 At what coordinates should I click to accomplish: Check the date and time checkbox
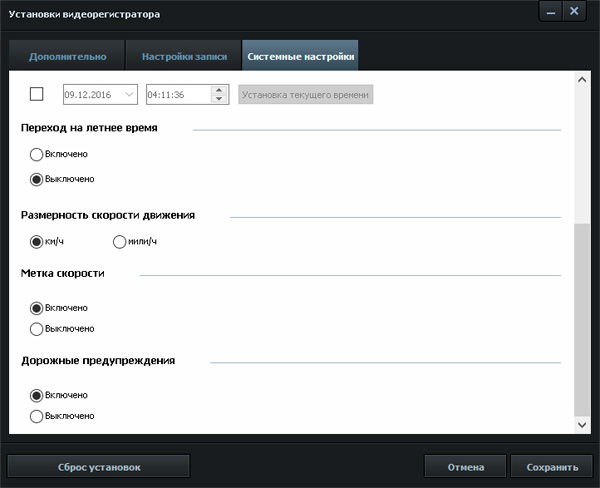[37, 94]
